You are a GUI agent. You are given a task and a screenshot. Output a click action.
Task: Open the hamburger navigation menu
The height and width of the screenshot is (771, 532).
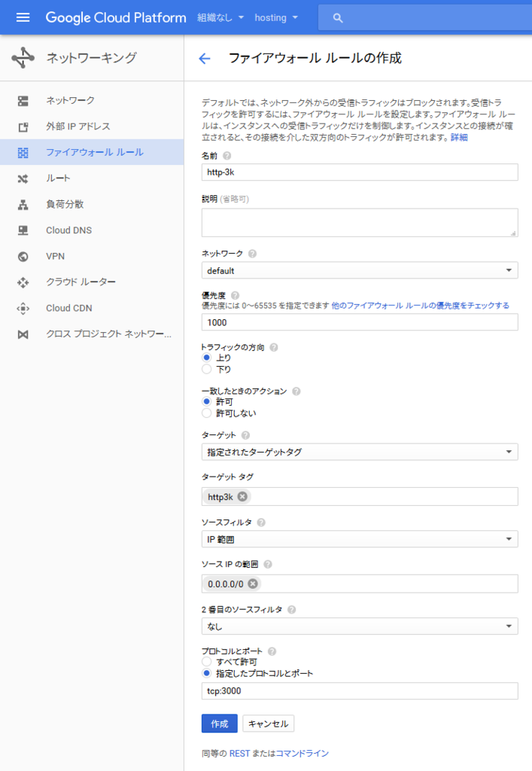pos(23,18)
